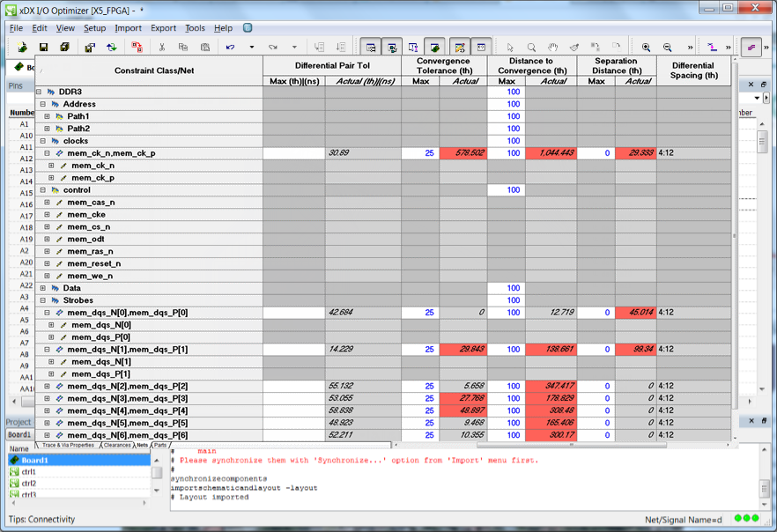Click the Save All stacked disks icon
Viewport: 777px width, 532px height.
tap(64, 47)
